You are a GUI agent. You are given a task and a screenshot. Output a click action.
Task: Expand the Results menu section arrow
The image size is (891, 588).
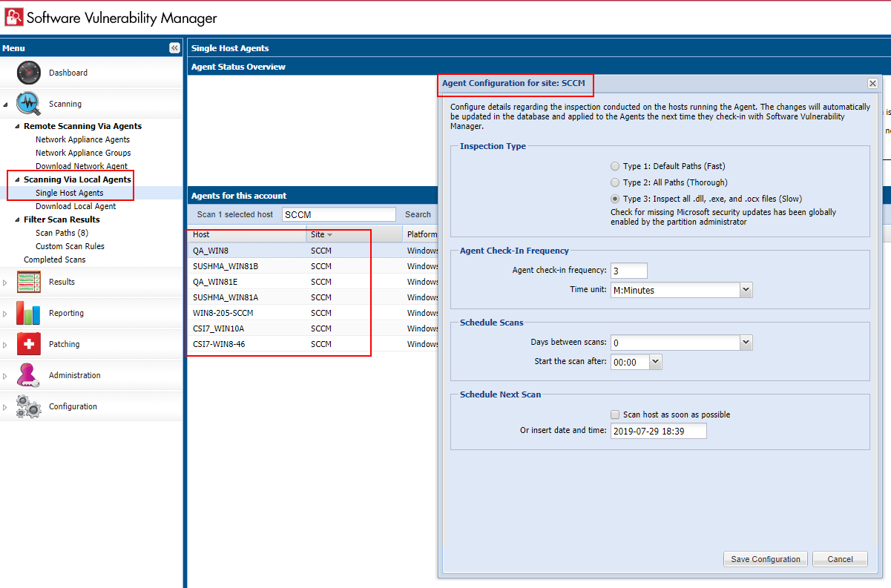[6, 283]
